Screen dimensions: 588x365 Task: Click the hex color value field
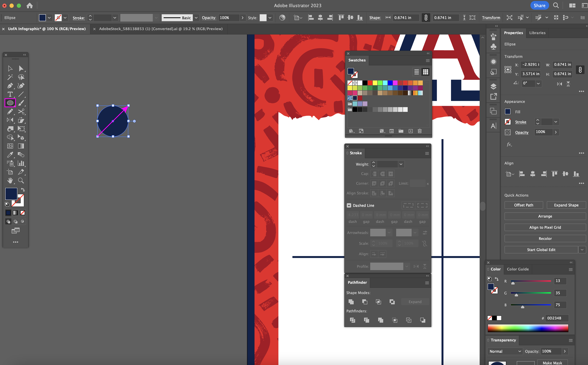[557, 318]
